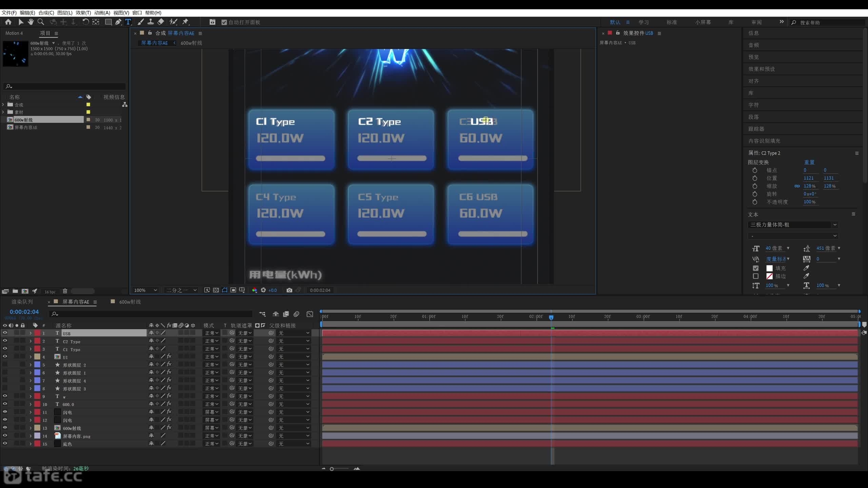Select the Puppet Pin tool
Viewport: 868px width, 488px height.
pos(185,22)
